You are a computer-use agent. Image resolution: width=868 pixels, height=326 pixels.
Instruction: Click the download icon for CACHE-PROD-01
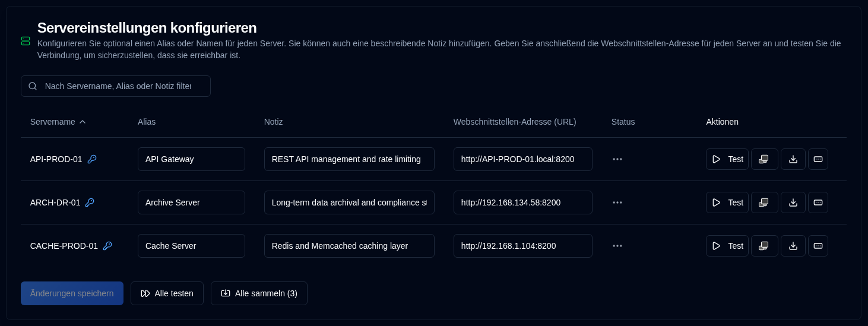click(793, 246)
